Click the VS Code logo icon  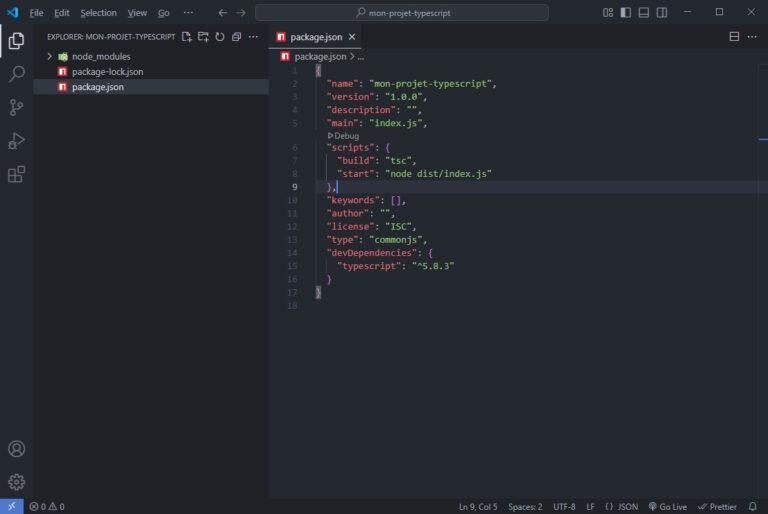click(12, 12)
